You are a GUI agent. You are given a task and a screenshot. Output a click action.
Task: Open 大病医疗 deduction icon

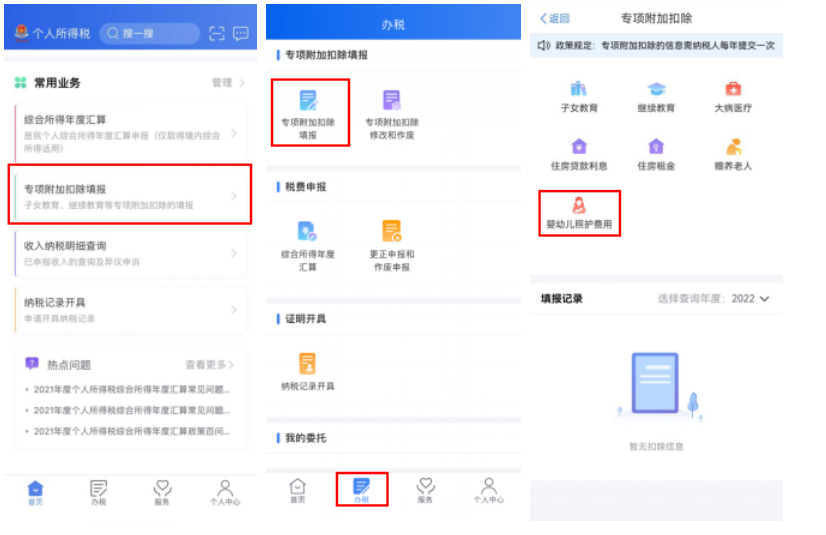coord(733,95)
